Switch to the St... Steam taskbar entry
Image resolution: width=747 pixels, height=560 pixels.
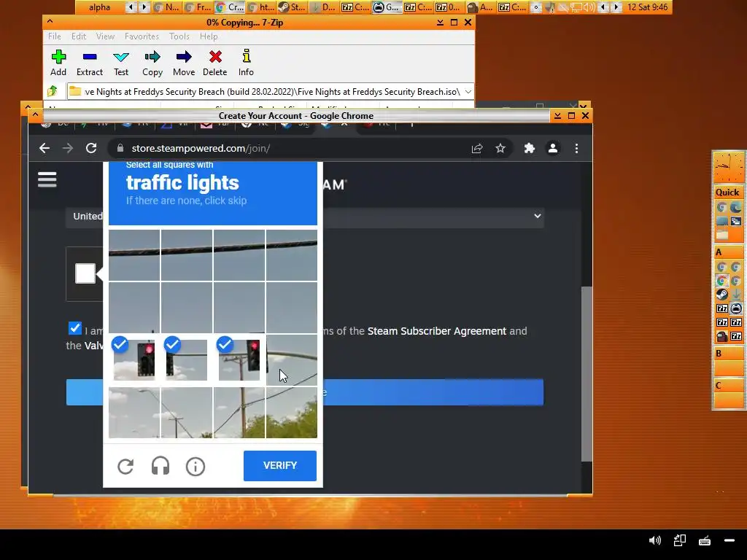click(292, 7)
